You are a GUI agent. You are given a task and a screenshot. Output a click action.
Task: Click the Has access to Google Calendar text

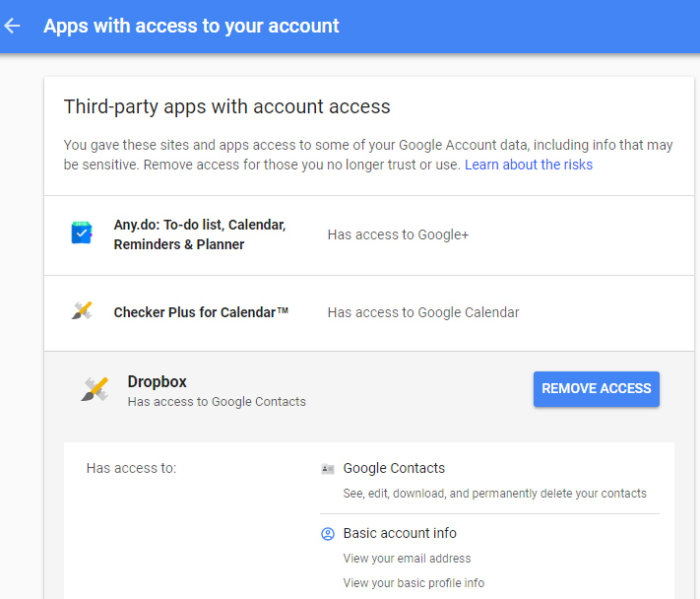(x=423, y=312)
